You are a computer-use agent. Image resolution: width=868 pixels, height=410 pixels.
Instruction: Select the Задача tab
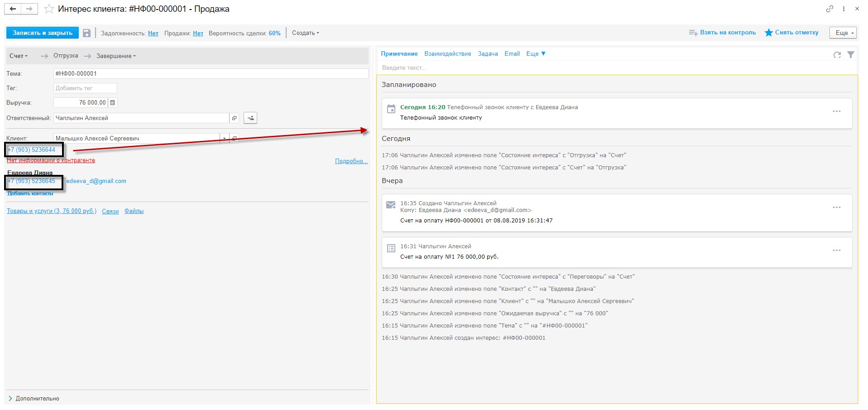pos(488,54)
